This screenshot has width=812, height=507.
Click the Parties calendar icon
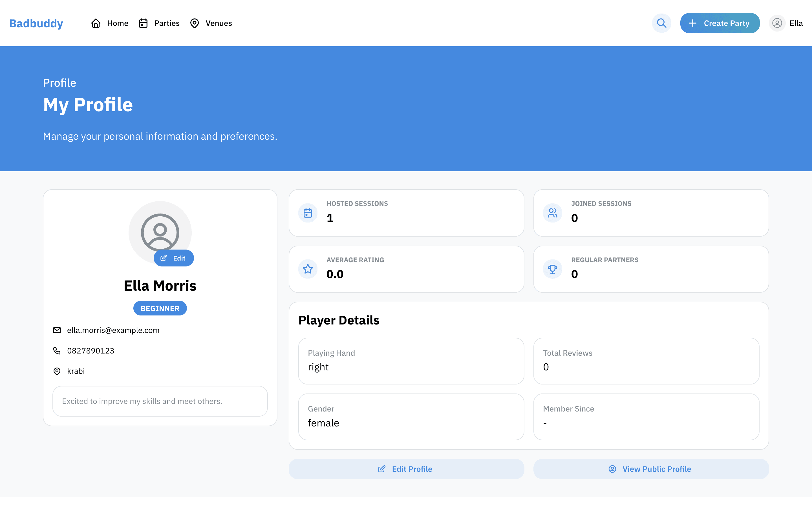(x=143, y=23)
